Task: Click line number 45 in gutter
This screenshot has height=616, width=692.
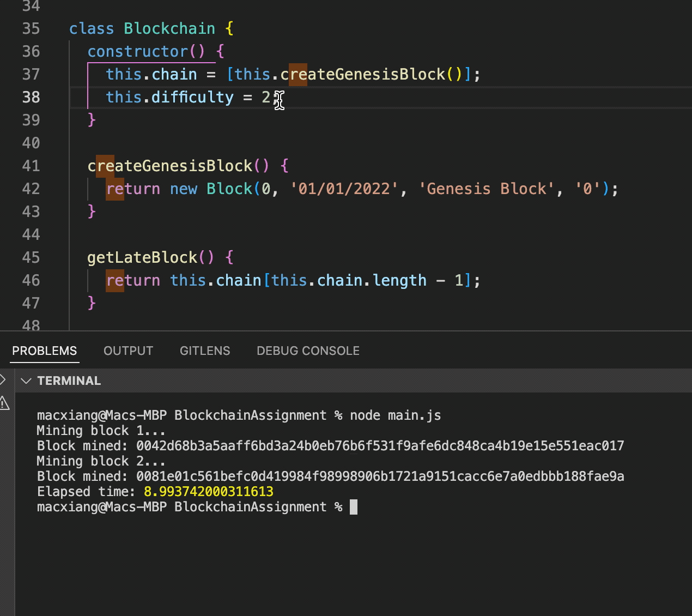Action: [31, 257]
